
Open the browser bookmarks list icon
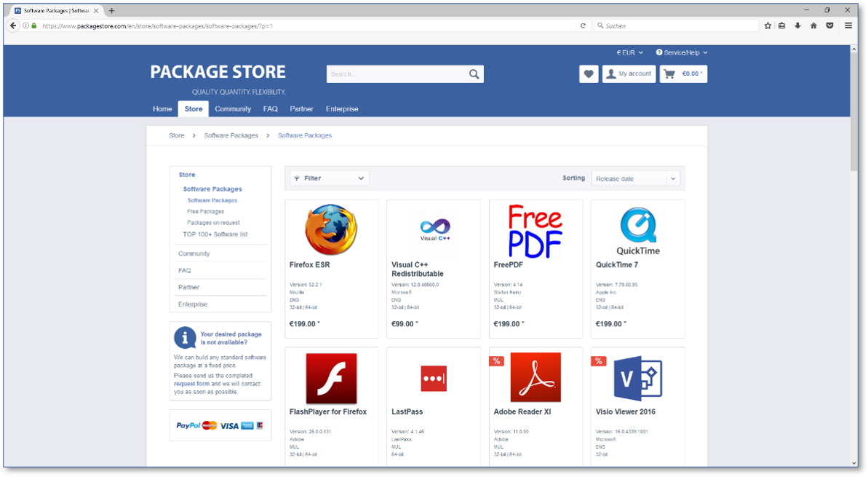781,25
